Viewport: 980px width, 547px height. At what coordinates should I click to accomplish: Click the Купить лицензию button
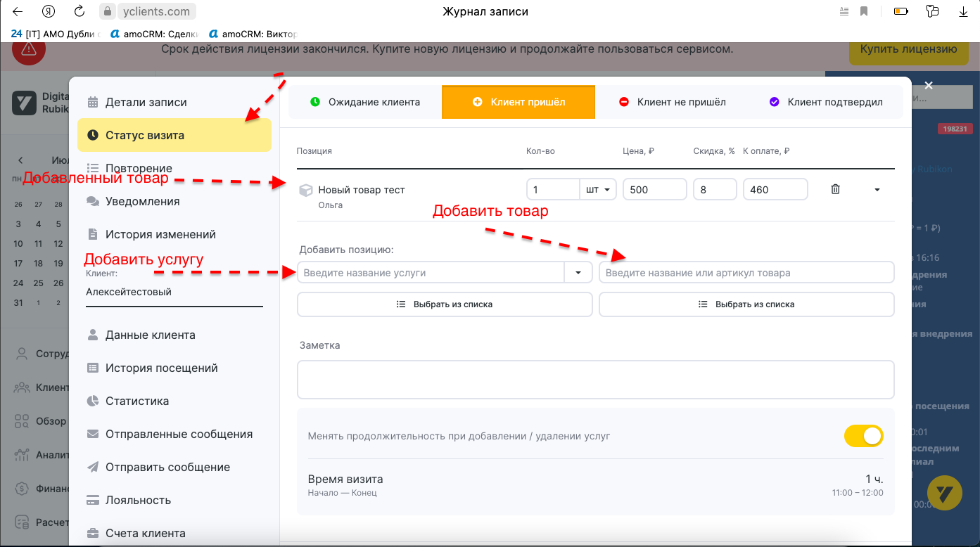(908, 49)
